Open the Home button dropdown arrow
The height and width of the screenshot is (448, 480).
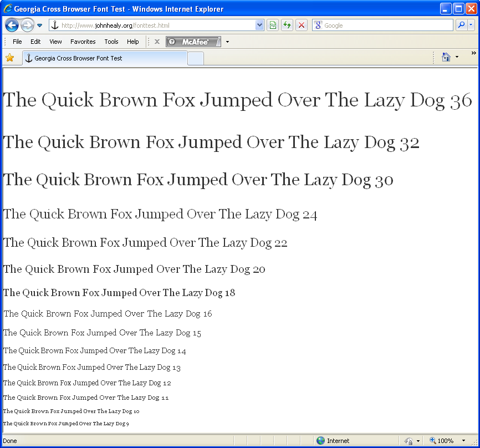coord(457,57)
